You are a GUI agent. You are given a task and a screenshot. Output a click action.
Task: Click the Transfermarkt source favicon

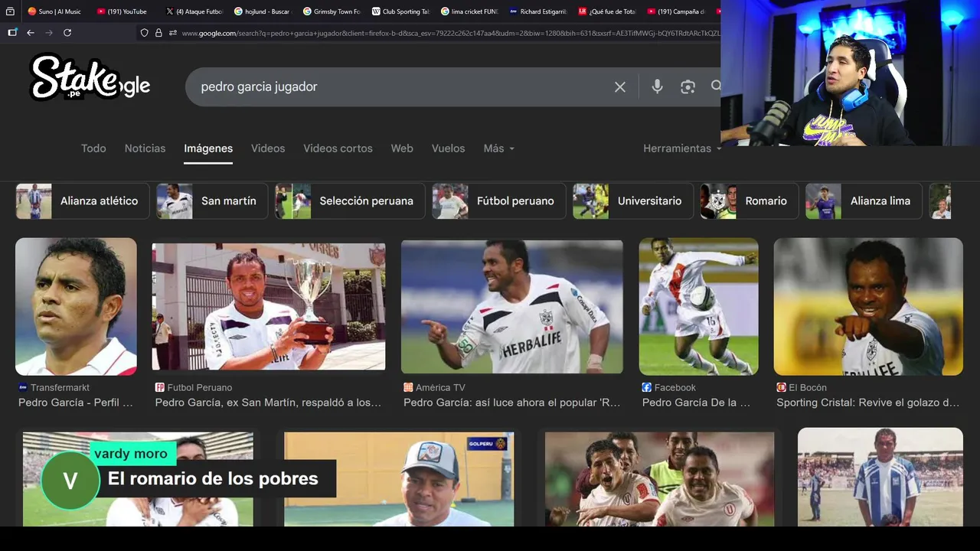click(23, 388)
